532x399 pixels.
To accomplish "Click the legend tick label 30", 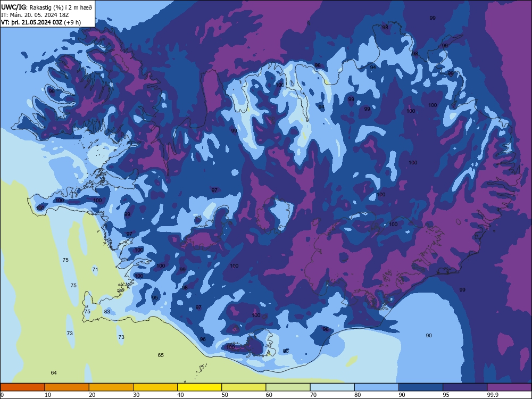I will point(136,395).
